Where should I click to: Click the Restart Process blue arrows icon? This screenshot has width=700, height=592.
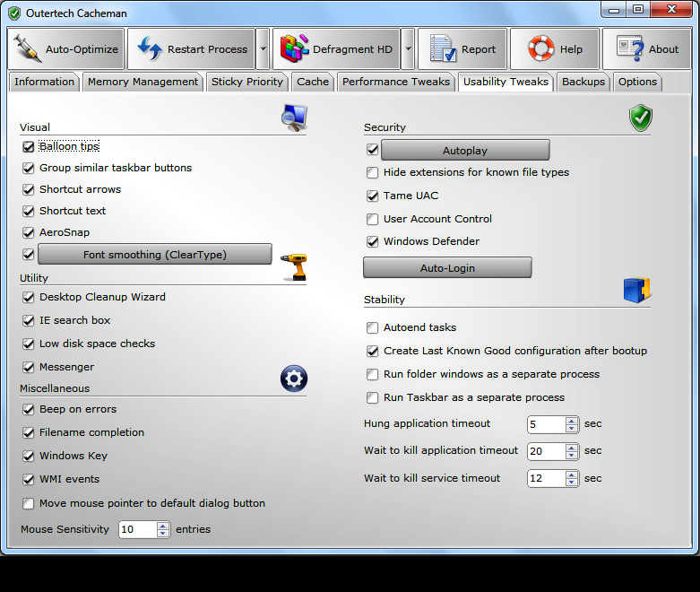pos(150,48)
